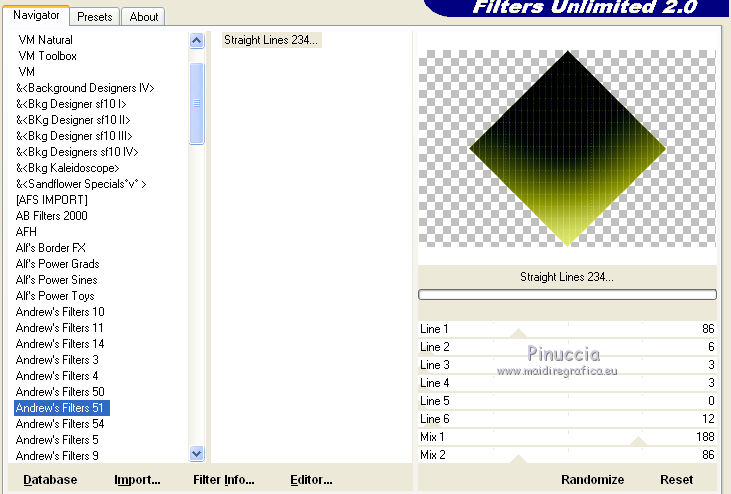Click the progress bar under filter title
The height and width of the screenshot is (494, 731).
[x=567, y=295]
